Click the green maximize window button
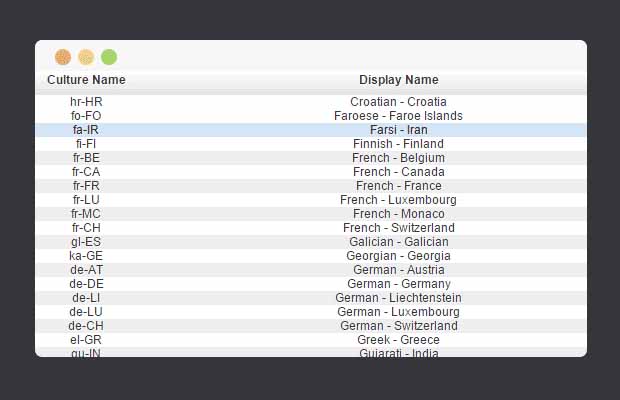This screenshot has width=620, height=400. click(x=109, y=57)
